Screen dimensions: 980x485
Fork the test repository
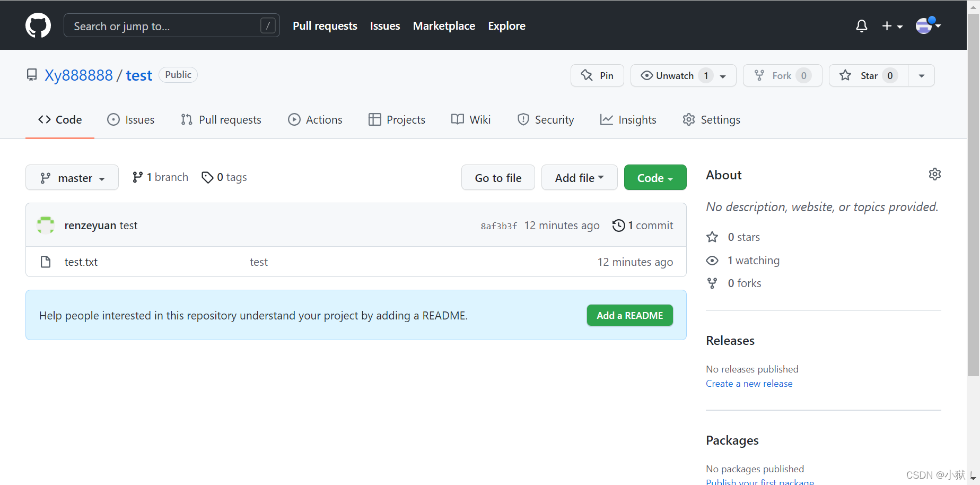782,75
